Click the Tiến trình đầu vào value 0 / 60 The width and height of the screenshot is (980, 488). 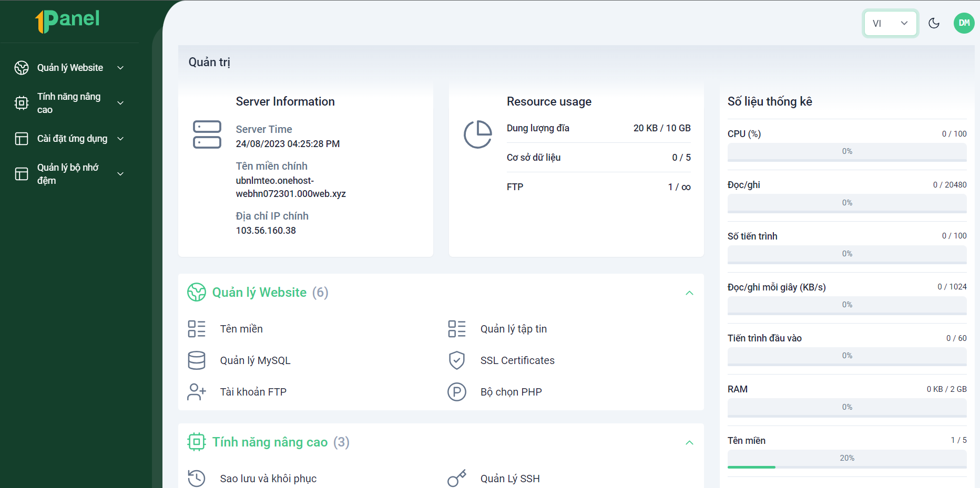click(956, 338)
